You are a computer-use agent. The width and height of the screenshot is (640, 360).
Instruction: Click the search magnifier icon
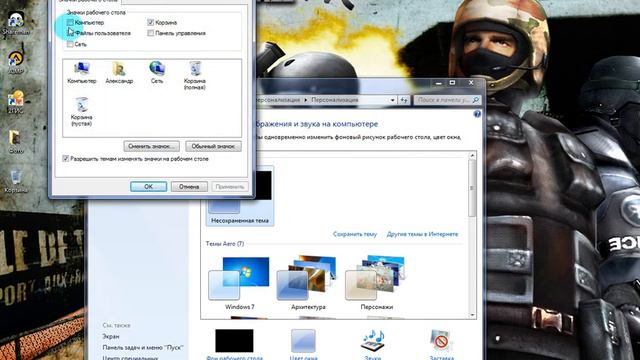pyautogui.click(x=476, y=100)
